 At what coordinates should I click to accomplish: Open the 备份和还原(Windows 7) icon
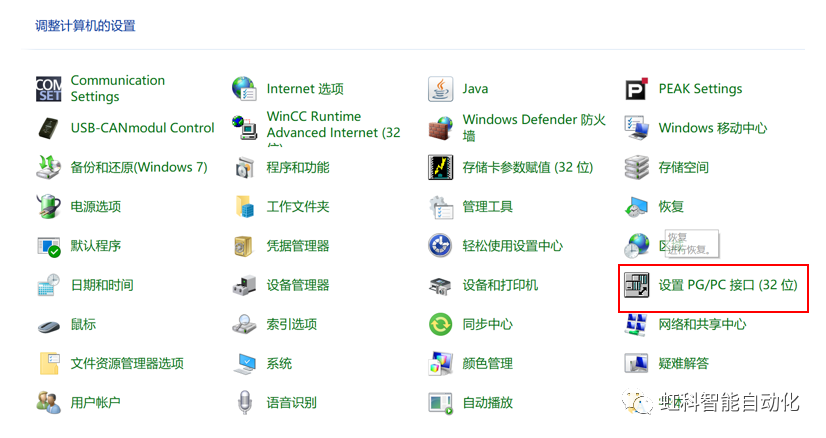48,167
